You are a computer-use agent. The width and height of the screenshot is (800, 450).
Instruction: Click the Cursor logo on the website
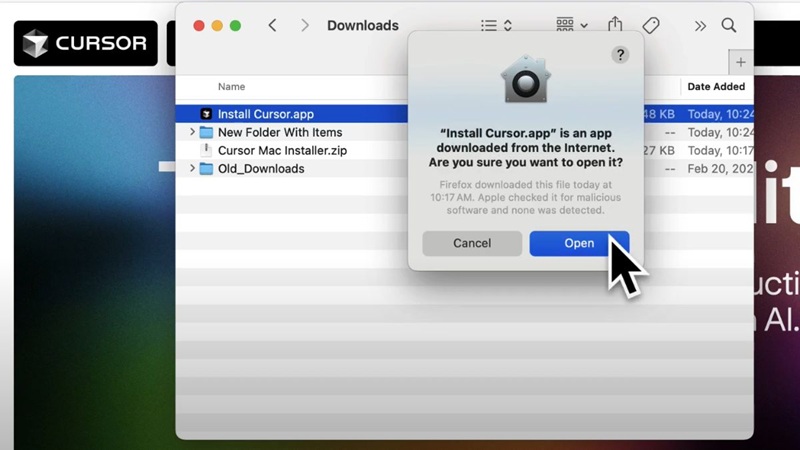[x=85, y=43]
